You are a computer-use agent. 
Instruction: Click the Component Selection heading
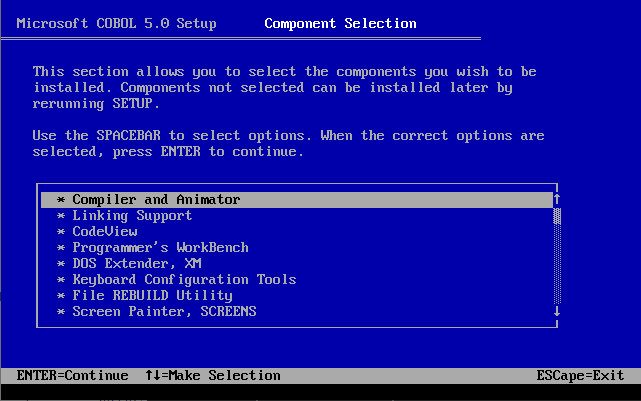pos(340,23)
